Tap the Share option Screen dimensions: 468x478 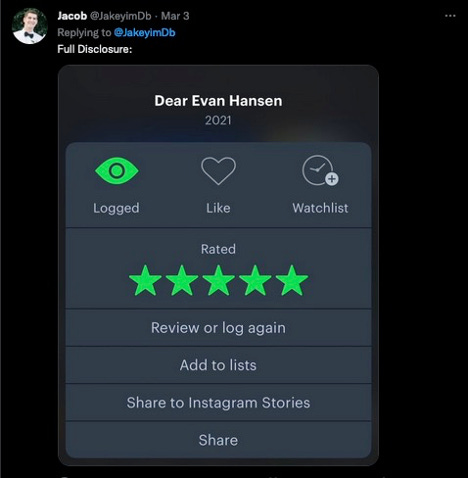point(218,440)
